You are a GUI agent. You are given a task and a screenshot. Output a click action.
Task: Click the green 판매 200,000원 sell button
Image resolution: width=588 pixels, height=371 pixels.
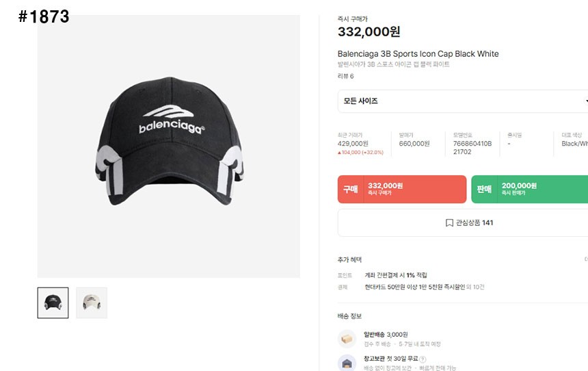[529, 189]
